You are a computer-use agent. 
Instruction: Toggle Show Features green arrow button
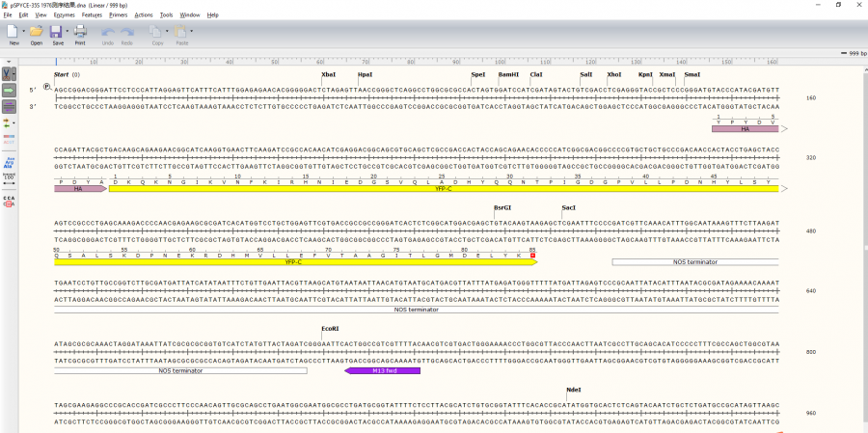coord(9,91)
